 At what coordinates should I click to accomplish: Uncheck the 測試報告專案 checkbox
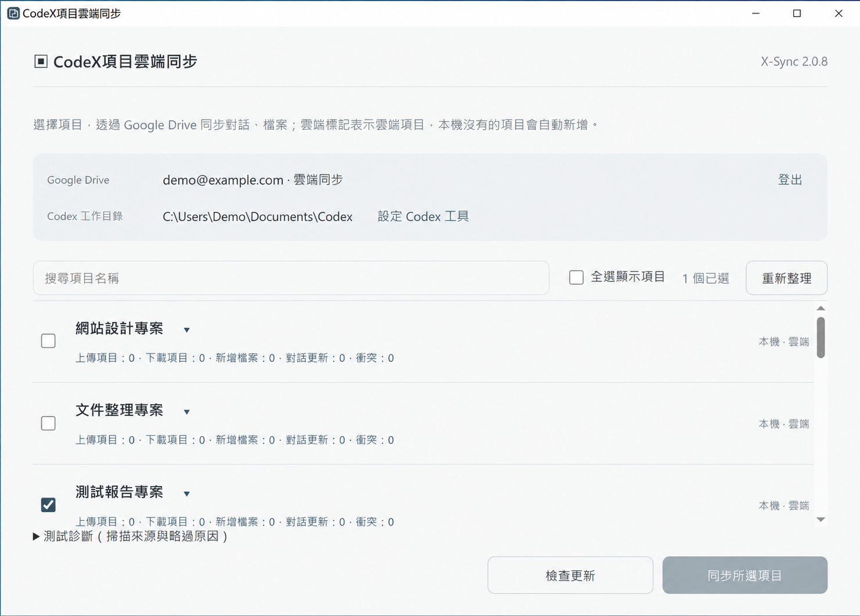pyautogui.click(x=49, y=505)
